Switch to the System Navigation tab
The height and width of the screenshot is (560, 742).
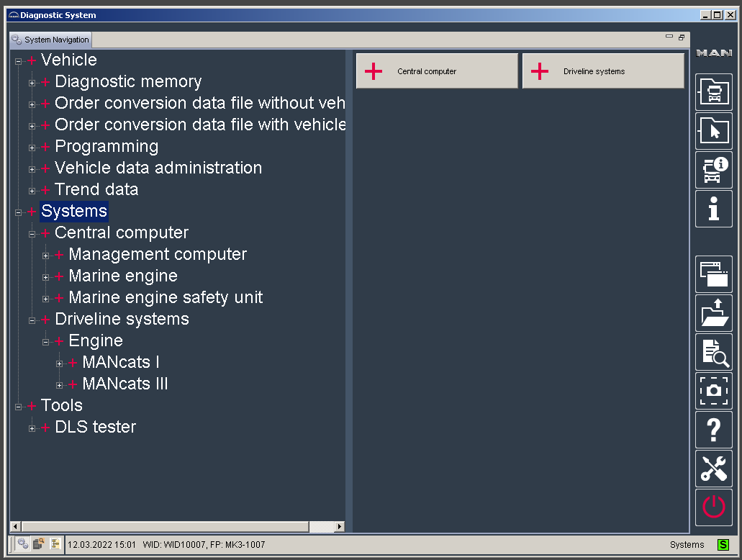click(50, 40)
